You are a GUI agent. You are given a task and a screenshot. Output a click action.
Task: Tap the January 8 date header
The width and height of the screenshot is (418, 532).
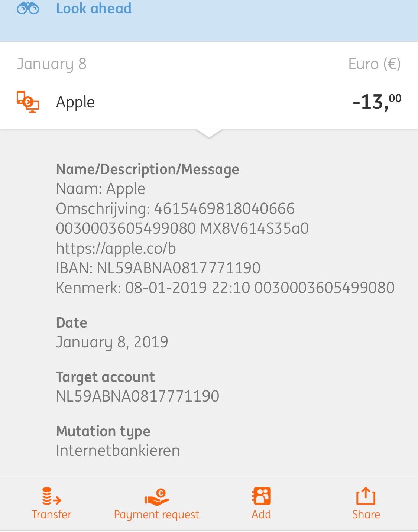52,64
